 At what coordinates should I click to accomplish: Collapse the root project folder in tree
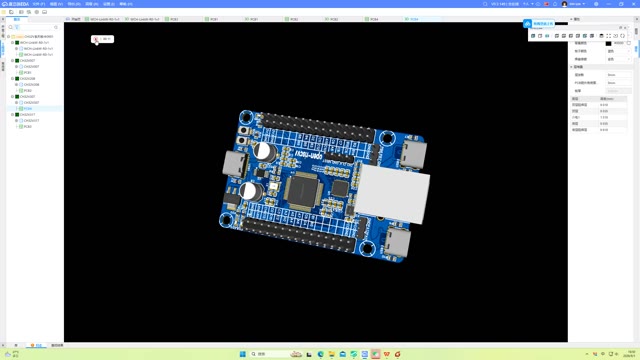tap(9, 37)
